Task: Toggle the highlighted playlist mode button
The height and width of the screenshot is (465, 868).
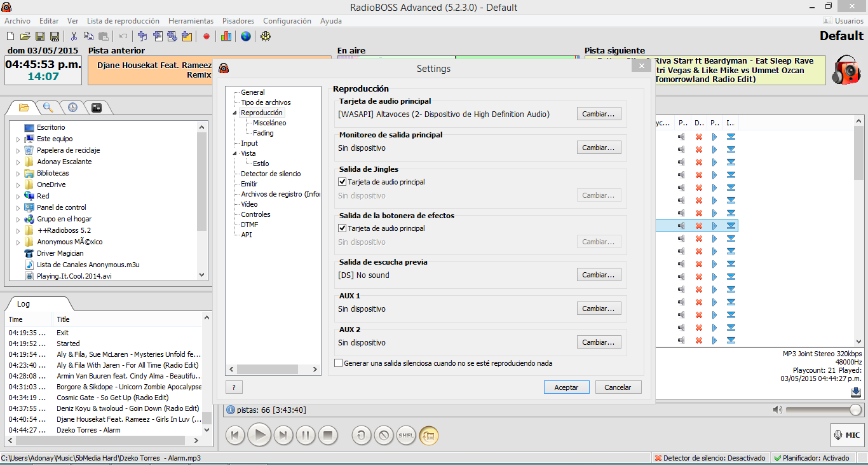Action: click(429, 436)
